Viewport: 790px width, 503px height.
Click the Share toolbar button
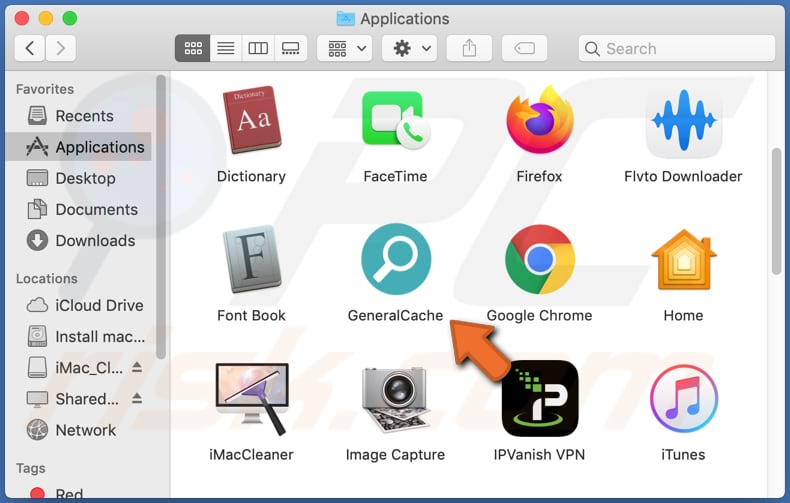click(x=469, y=48)
